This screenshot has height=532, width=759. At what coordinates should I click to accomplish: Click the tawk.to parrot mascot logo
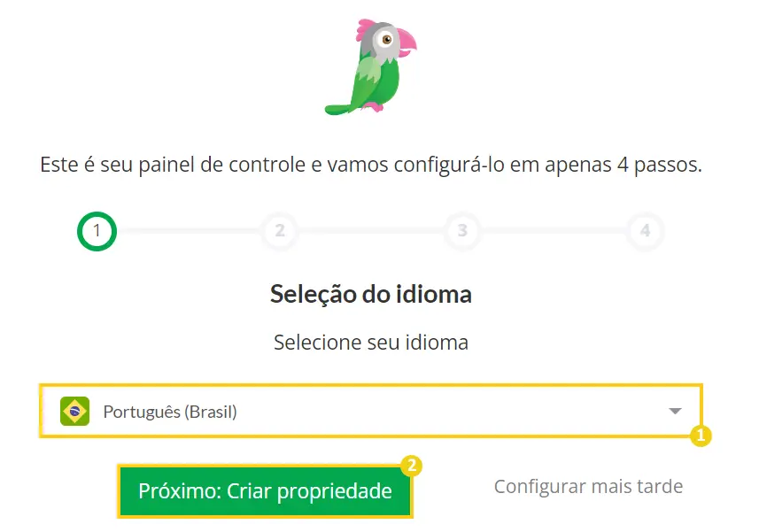(370, 67)
